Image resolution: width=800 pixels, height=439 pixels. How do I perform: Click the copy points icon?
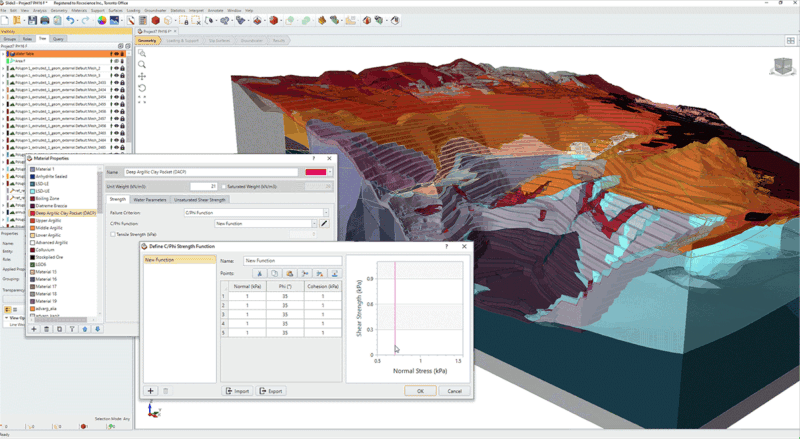274,274
